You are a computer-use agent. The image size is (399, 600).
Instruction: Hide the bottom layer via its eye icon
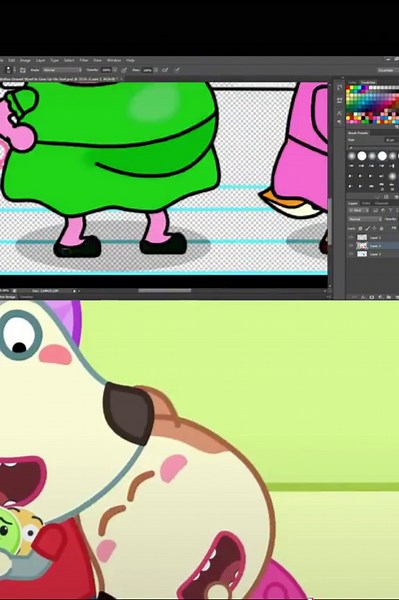351,254
